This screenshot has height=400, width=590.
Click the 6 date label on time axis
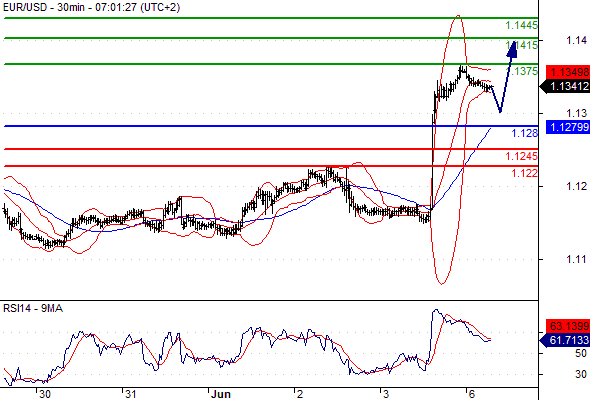click(x=472, y=394)
